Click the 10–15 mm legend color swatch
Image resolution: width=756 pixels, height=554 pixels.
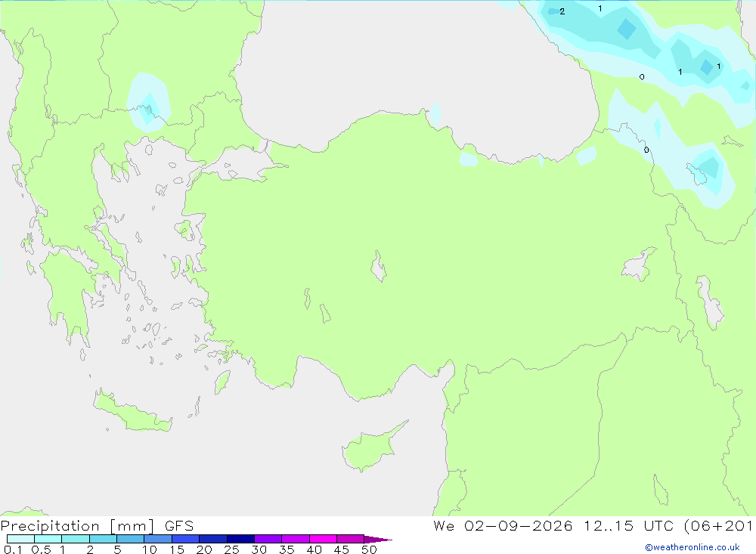[158, 539]
